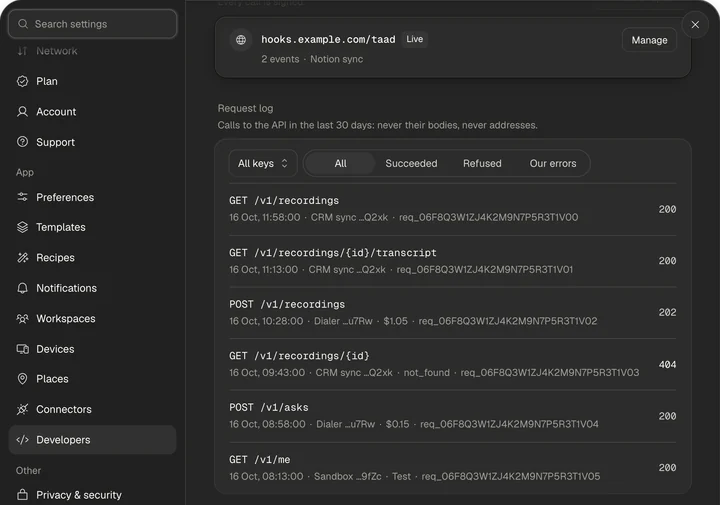Click the Privacy & security lock icon
This screenshot has height=505, width=720.
coord(22,494)
